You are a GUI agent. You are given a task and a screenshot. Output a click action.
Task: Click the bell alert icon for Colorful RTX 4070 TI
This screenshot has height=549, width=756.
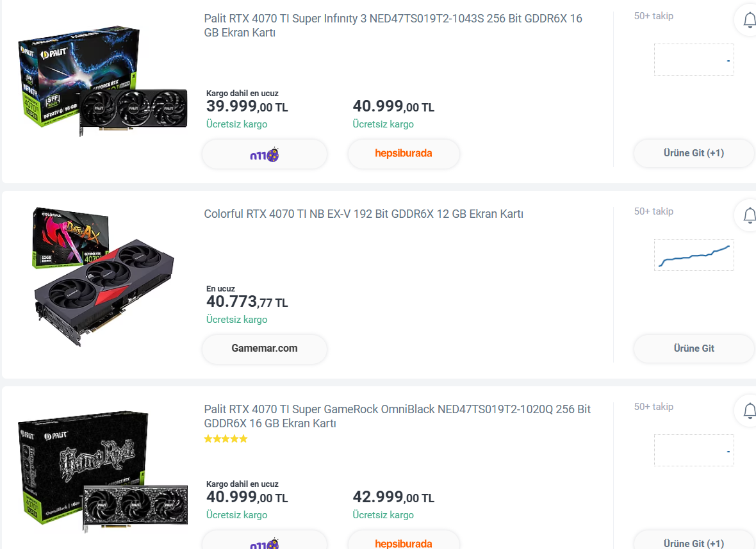tap(748, 215)
